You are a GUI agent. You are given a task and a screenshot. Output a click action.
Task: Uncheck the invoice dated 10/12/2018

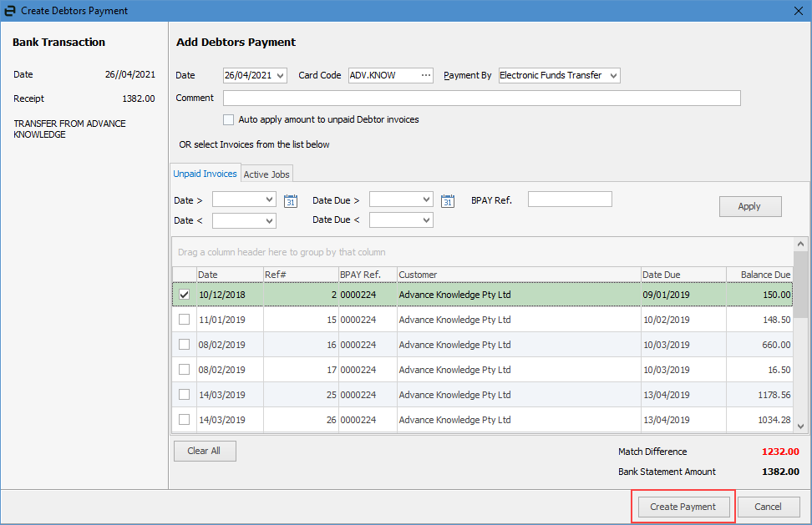184,294
